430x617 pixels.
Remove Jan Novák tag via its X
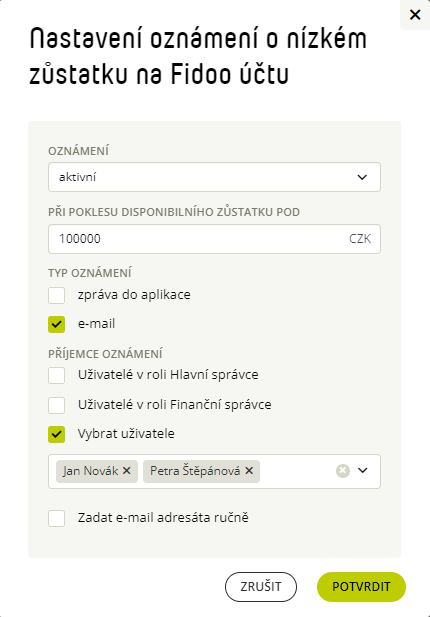coord(127,471)
